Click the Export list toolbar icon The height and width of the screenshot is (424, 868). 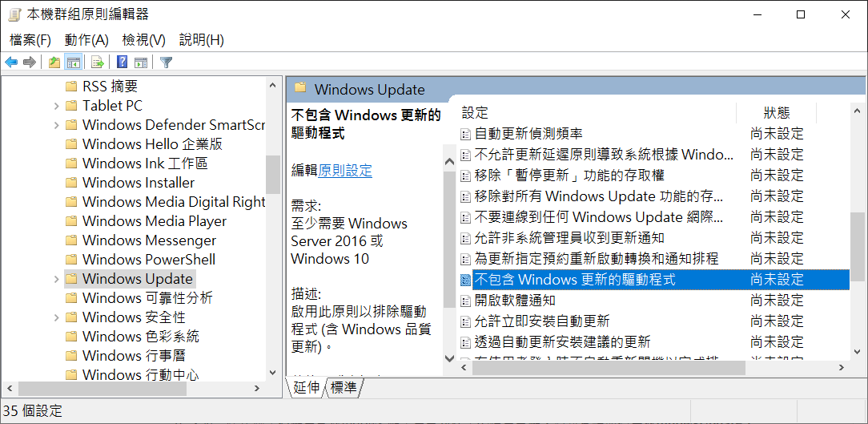point(98,62)
